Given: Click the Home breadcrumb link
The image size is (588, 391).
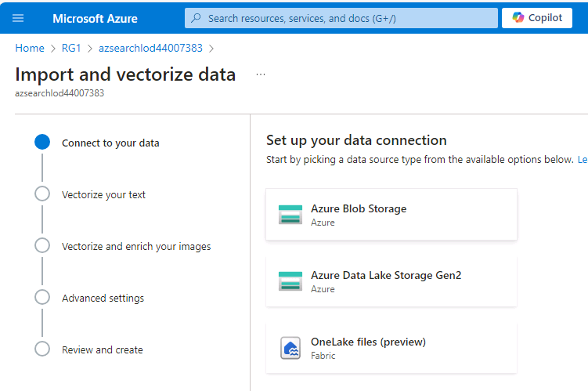Looking at the screenshot, I should pos(30,48).
